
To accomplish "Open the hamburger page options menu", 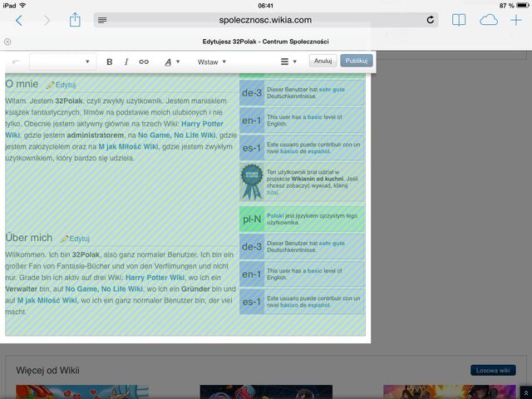I will coord(288,62).
